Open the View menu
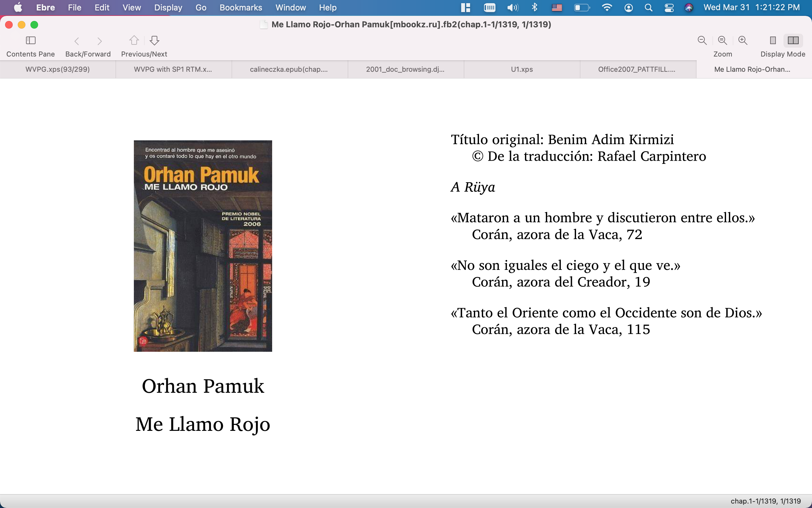The height and width of the screenshot is (508, 812). (132, 7)
